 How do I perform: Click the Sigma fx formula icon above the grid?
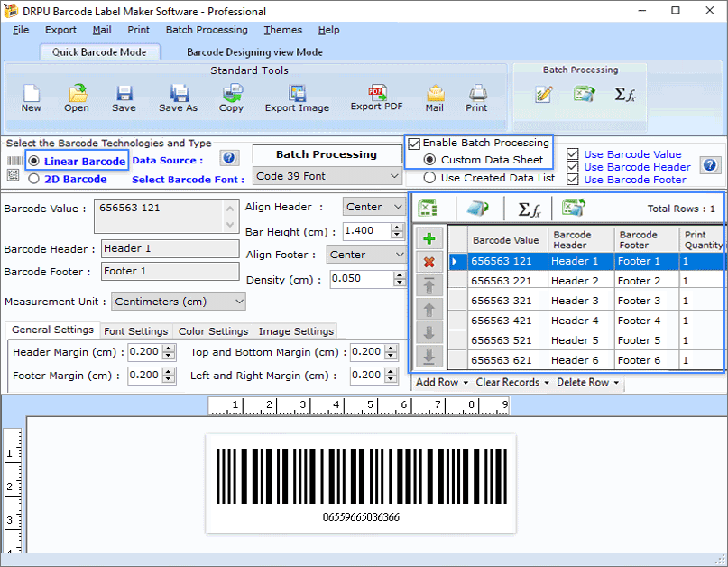coord(530,208)
